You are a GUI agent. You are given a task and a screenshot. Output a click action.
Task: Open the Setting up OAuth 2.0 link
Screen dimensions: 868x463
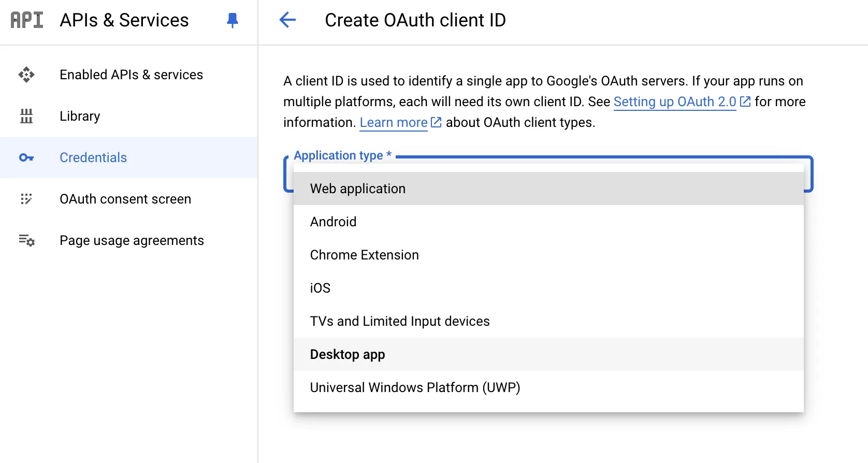coord(675,102)
